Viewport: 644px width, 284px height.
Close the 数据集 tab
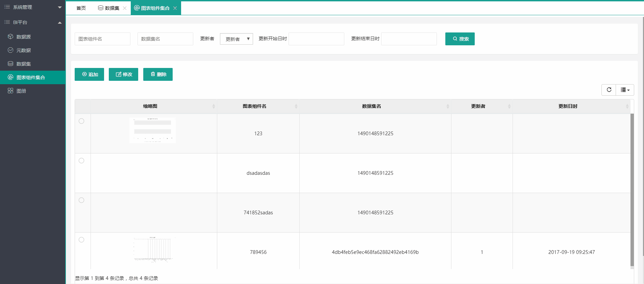(125, 8)
